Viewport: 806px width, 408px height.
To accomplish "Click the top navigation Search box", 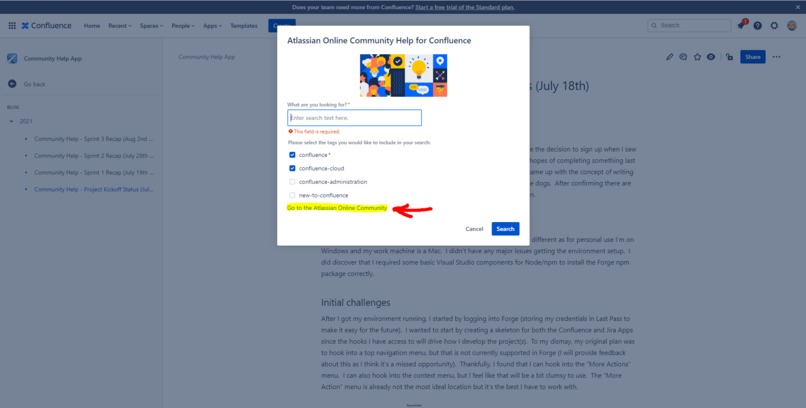I will coord(689,26).
